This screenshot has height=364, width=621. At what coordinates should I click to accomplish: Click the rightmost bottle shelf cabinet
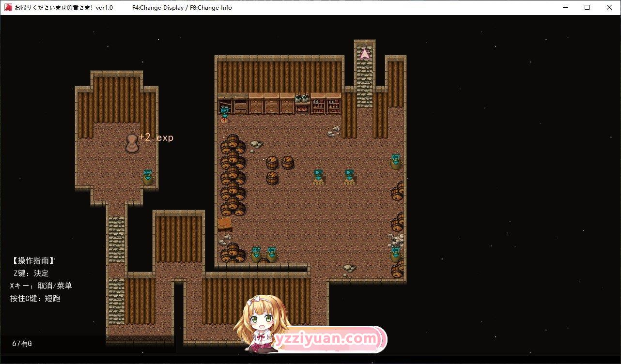pyautogui.click(x=333, y=103)
